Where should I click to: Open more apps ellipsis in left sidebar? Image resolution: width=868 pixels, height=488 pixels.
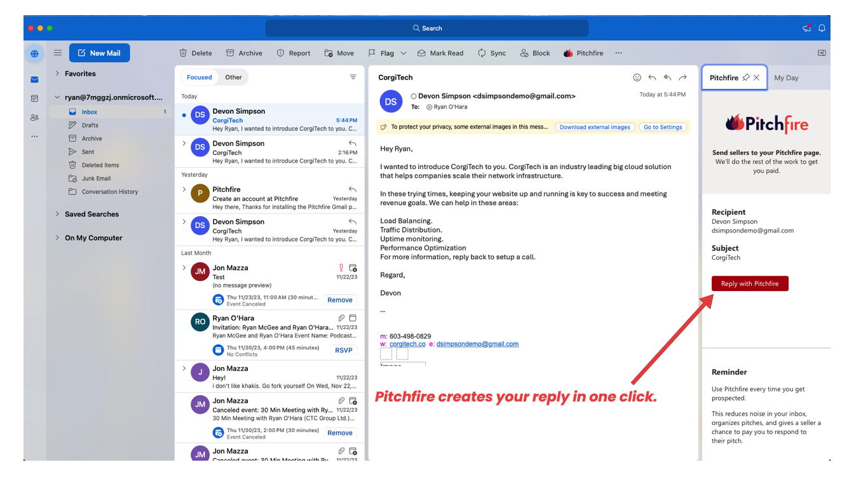(34, 136)
